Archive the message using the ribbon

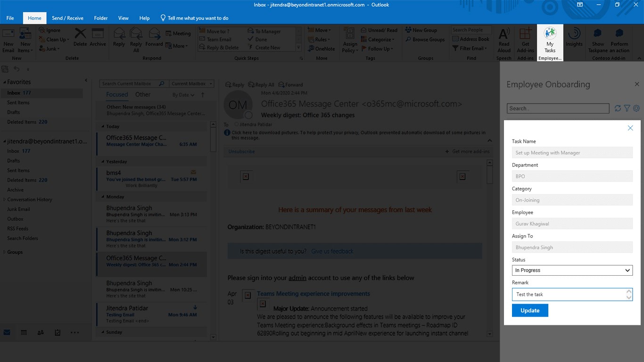click(98, 38)
